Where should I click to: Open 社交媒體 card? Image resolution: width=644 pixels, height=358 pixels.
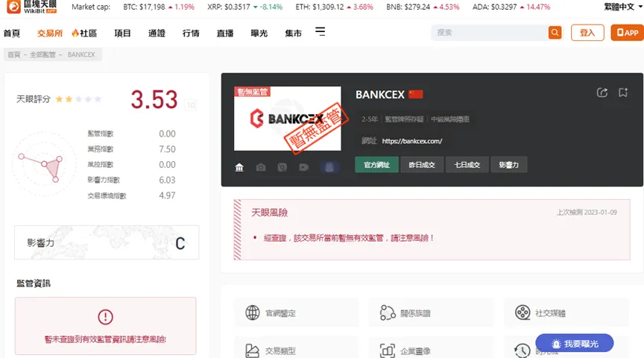point(566,313)
